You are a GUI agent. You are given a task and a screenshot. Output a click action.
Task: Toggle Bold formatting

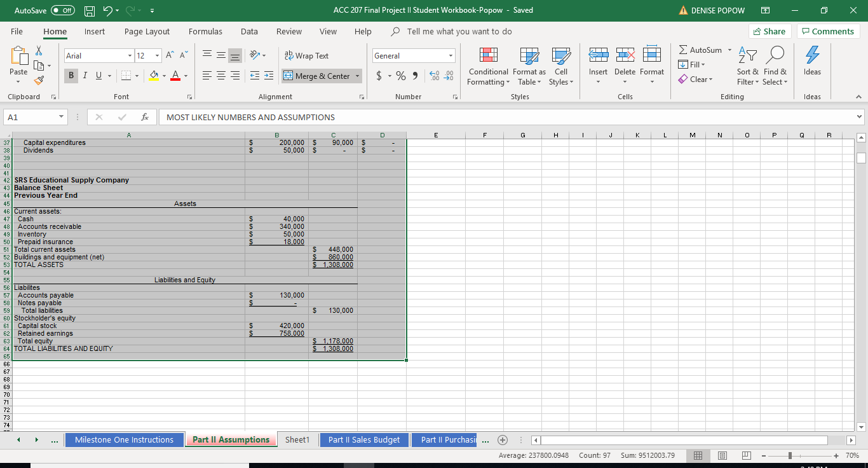71,76
